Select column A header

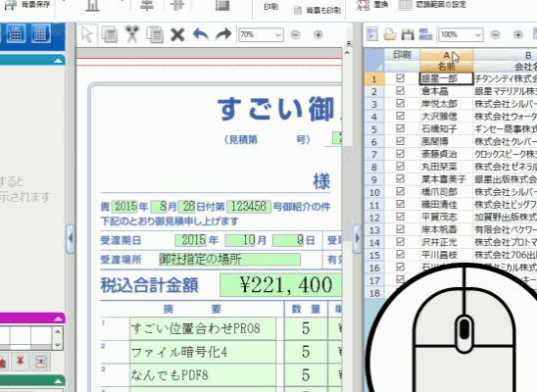pos(447,55)
